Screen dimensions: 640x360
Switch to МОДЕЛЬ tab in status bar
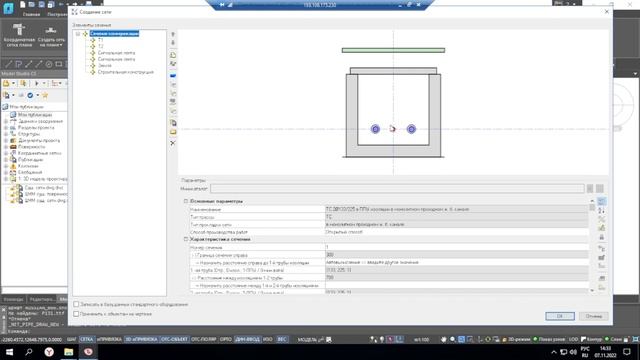click(x=307, y=339)
